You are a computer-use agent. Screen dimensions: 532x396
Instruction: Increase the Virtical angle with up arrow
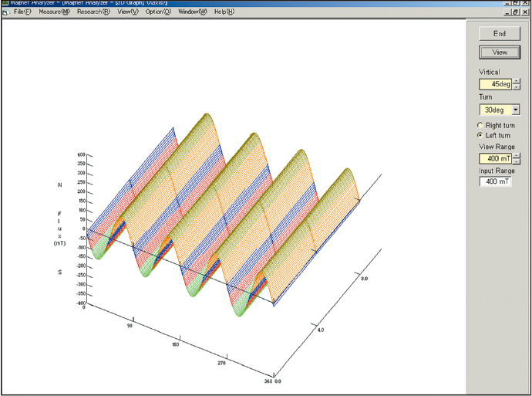pos(516,81)
